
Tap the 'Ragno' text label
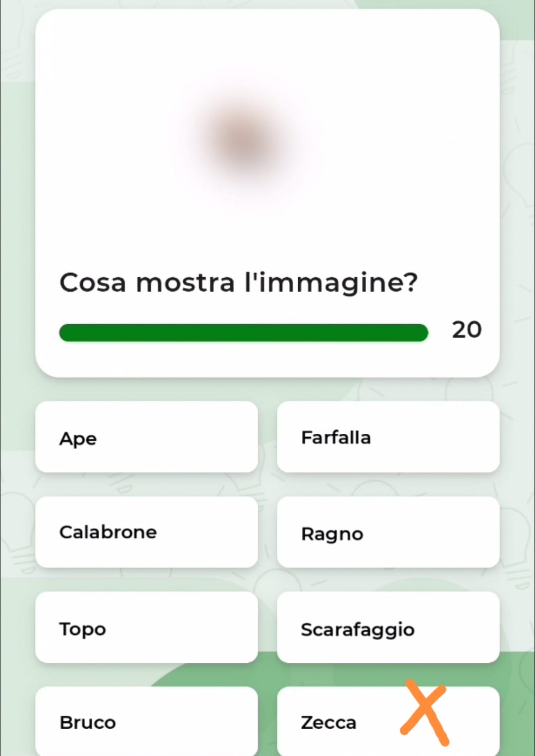[332, 534]
